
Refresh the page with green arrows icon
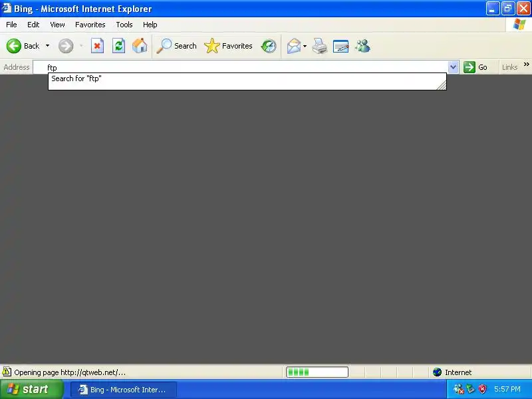(119, 46)
